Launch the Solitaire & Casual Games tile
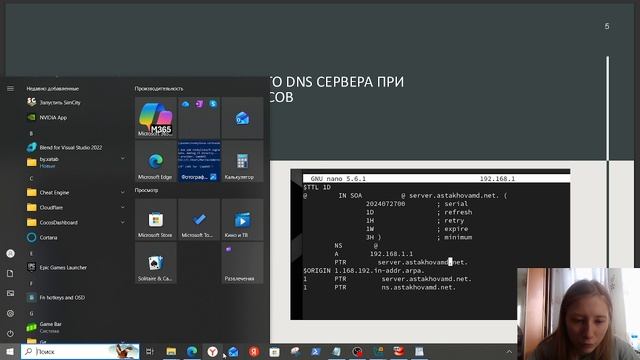This screenshot has width=640, height=360. (156, 263)
